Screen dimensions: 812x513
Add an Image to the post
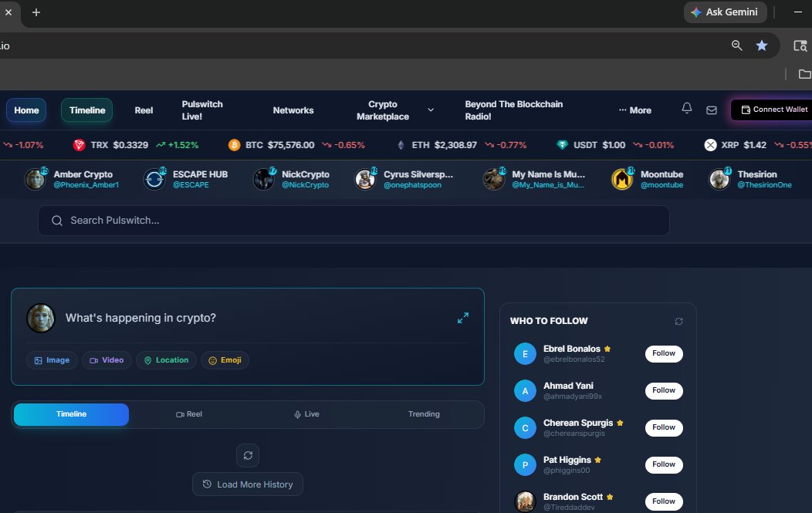point(52,360)
